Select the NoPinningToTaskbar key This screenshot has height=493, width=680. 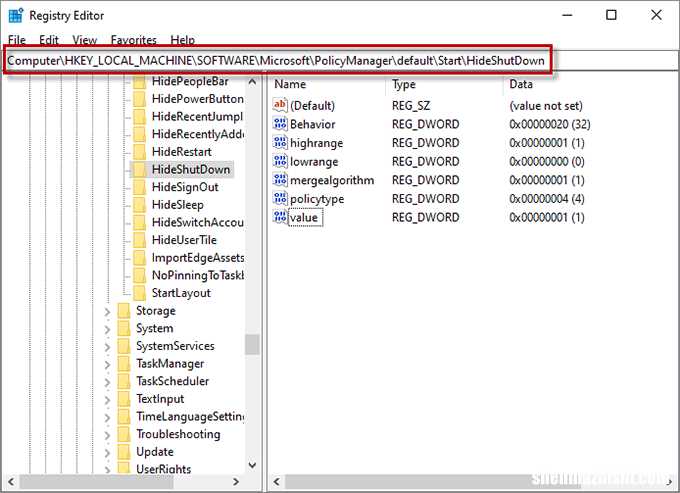[x=198, y=275]
